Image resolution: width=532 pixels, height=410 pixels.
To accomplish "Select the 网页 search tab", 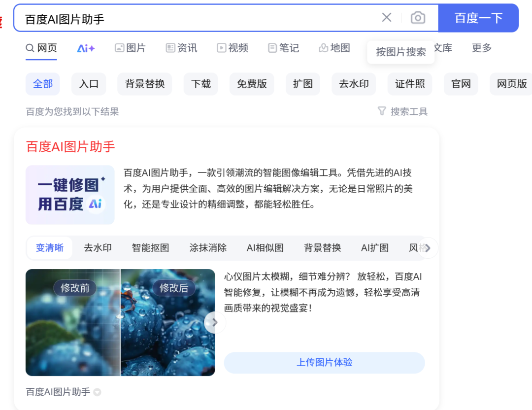I will 41,48.
